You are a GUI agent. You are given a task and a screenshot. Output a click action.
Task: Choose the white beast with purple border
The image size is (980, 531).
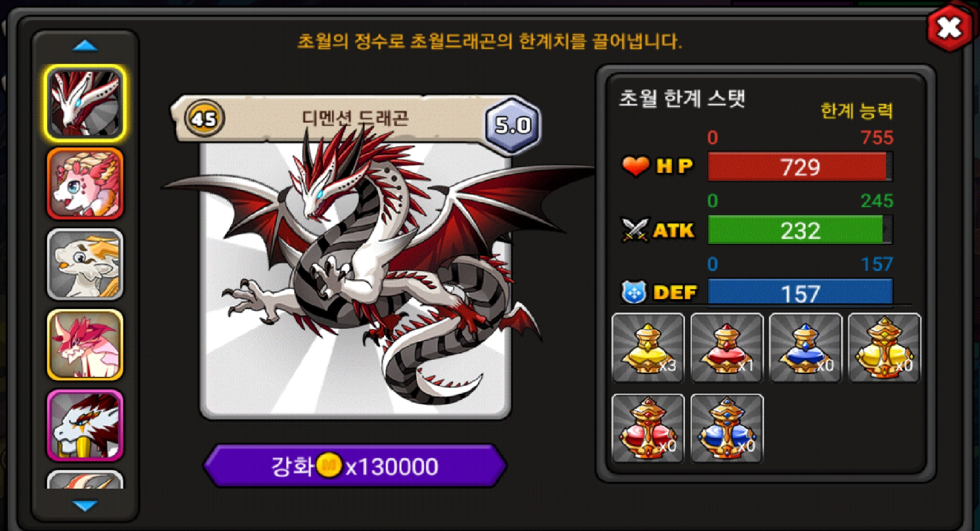coord(85,426)
